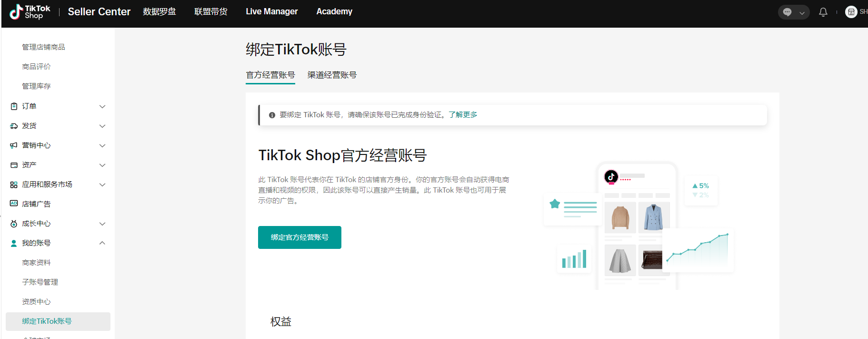Image resolution: width=868 pixels, height=339 pixels.
Task: Open 数据罗盘 in top navigation
Action: click(160, 11)
